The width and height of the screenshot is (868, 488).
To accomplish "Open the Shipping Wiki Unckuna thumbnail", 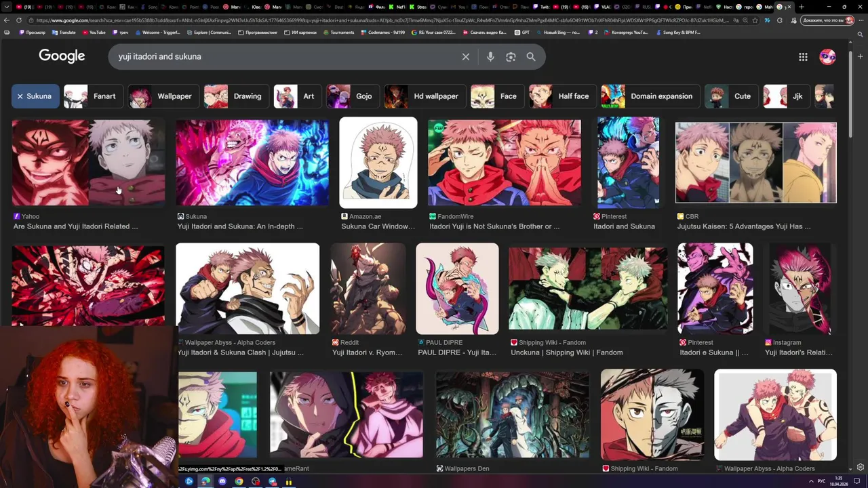I will [x=588, y=289].
